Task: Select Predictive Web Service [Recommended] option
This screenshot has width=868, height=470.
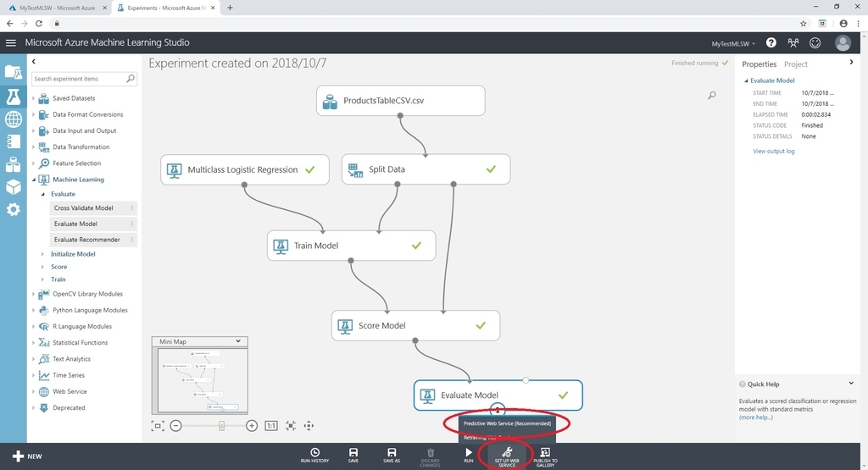Action: coord(507,423)
